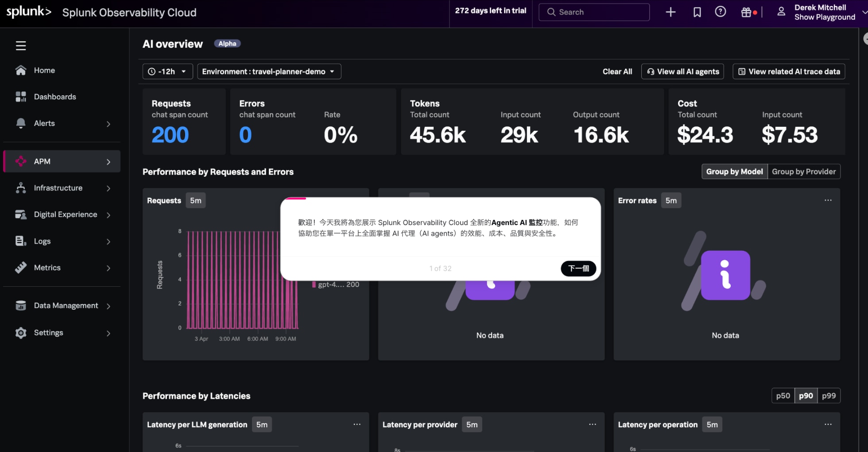Expand the Infrastructure submenu chevron
This screenshot has width=868, height=452.
108,188
